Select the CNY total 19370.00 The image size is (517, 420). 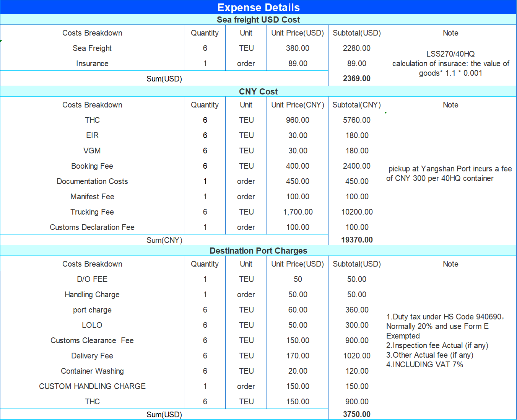(x=356, y=240)
